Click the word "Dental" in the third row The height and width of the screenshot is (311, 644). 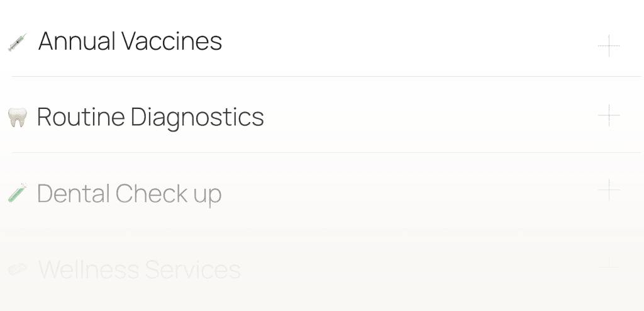73,193
